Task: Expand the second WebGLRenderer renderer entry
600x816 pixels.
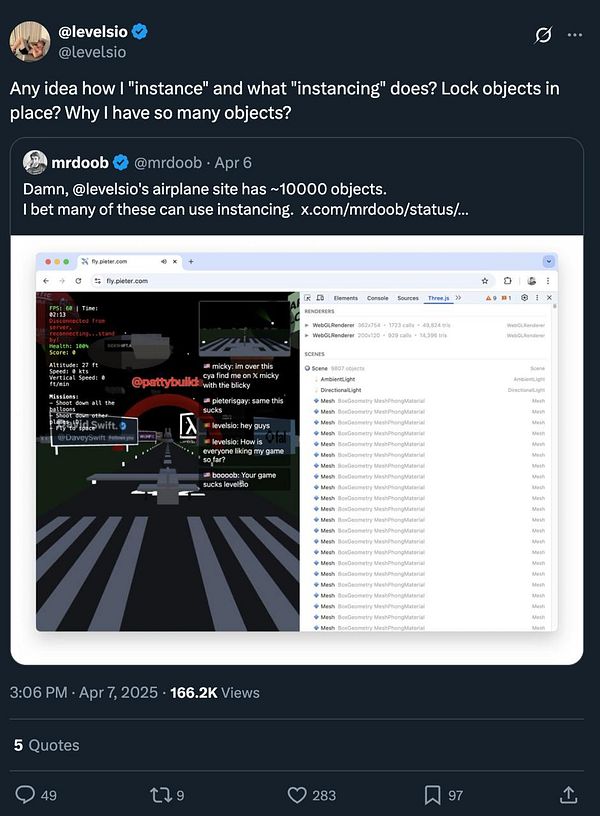Action: (x=308, y=333)
